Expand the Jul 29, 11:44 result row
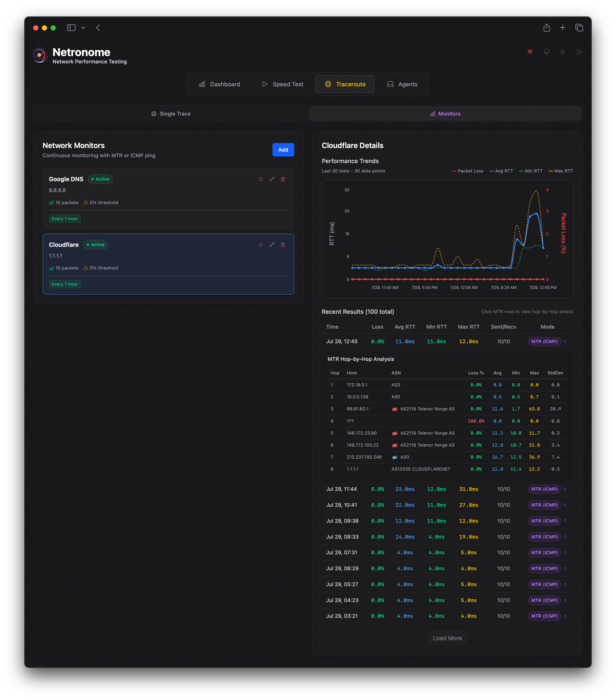The height and width of the screenshot is (700, 616). tap(447, 489)
